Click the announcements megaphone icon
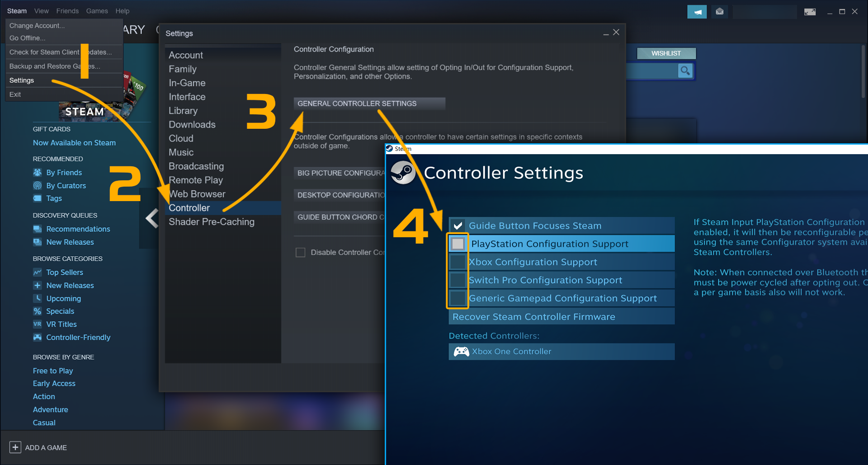868x465 pixels. click(697, 12)
